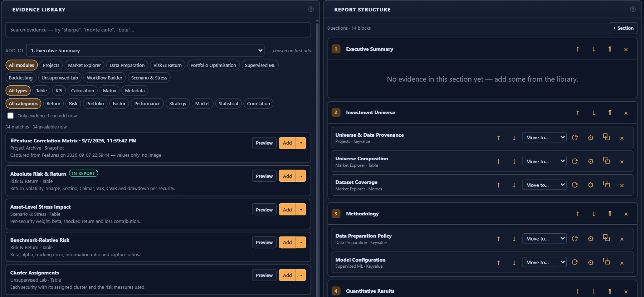Move Data Preparation Policy block down

514,239
